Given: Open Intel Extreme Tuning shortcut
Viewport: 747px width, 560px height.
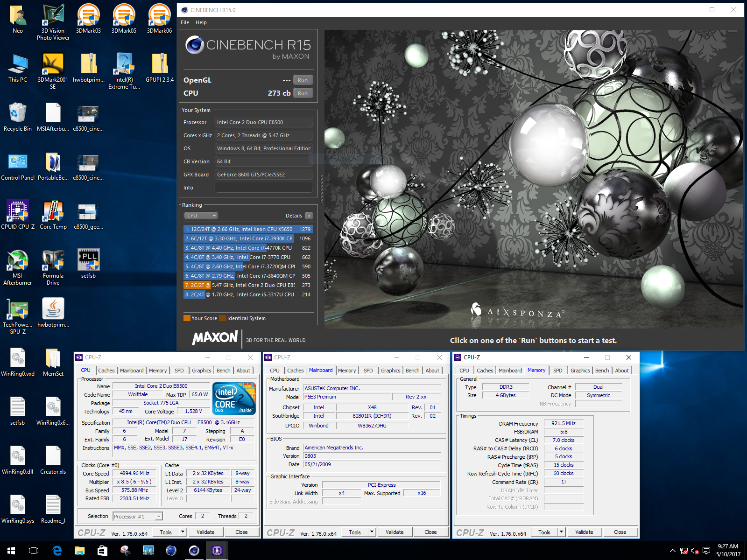Looking at the screenshot, I should [124, 71].
